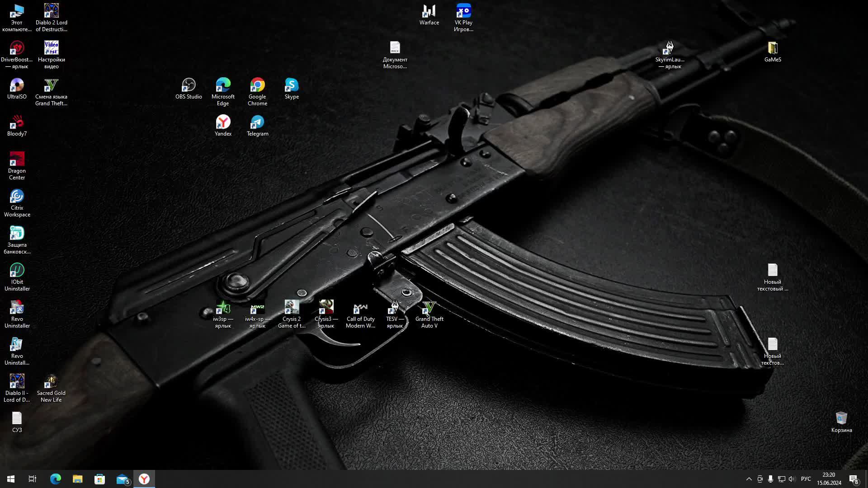Screen dimensions: 868x488
Task: Select the Crysis 2 Game of the Year icon
Action: tap(292, 314)
